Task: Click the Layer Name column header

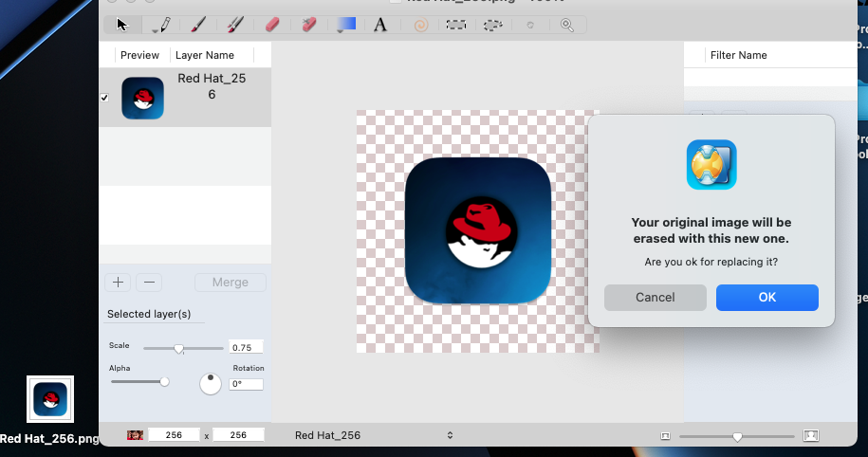Action: coord(205,55)
